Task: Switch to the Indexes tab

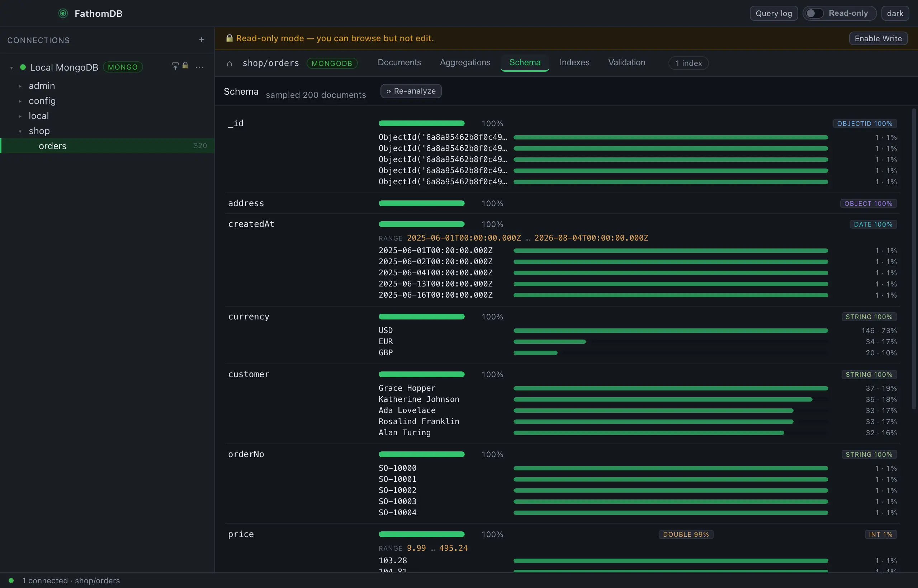Action: tap(574, 63)
